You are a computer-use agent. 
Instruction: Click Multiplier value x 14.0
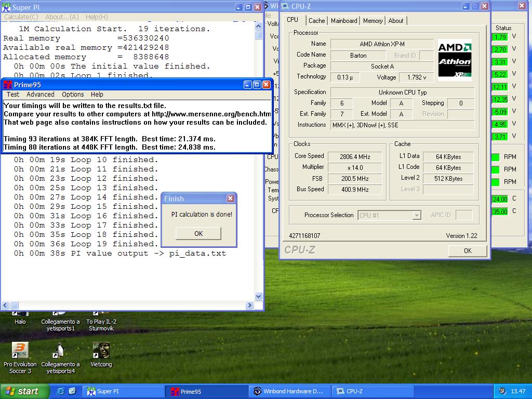tap(355, 168)
